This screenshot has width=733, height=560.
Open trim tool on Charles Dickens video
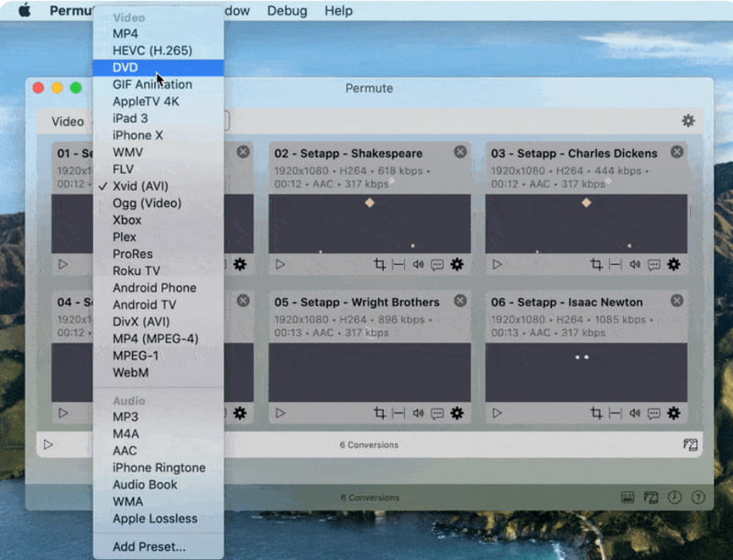pyautogui.click(x=615, y=264)
